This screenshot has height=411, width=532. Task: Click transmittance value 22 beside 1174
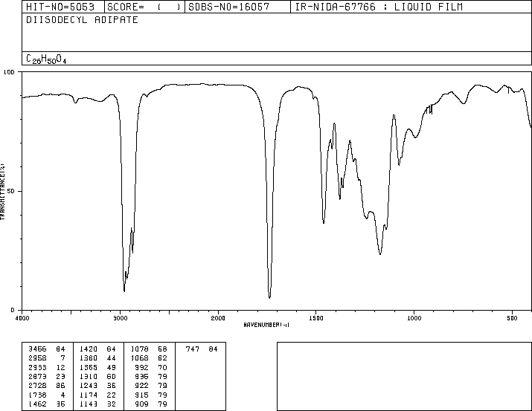(x=112, y=395)
